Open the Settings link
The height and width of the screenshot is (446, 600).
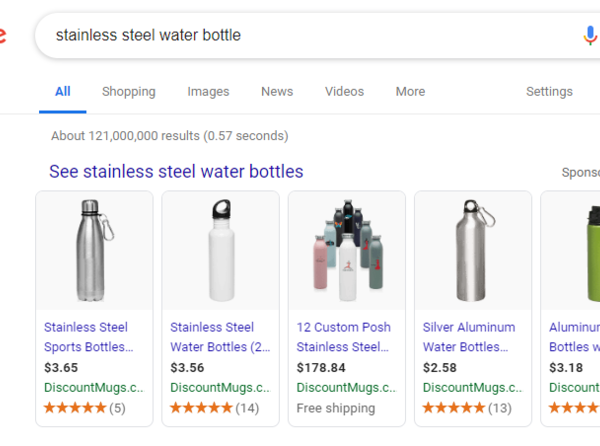click(549, 92)
